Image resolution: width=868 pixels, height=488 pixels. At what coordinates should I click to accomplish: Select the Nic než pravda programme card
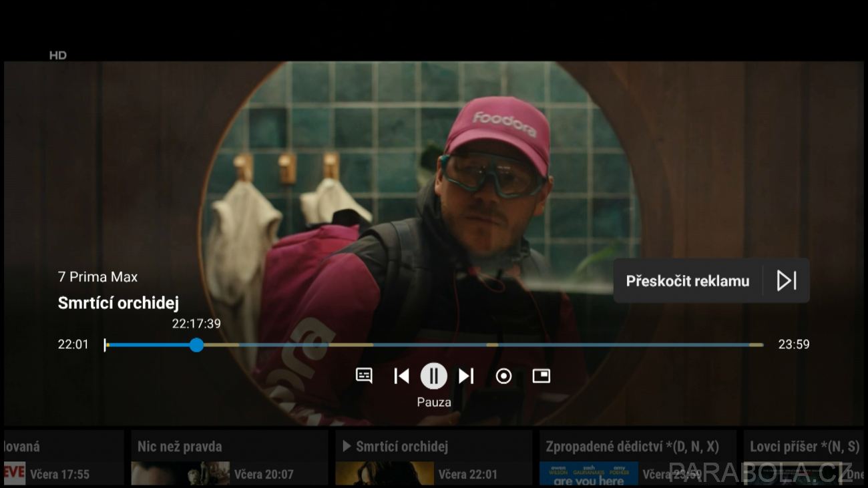pos(229,457)
